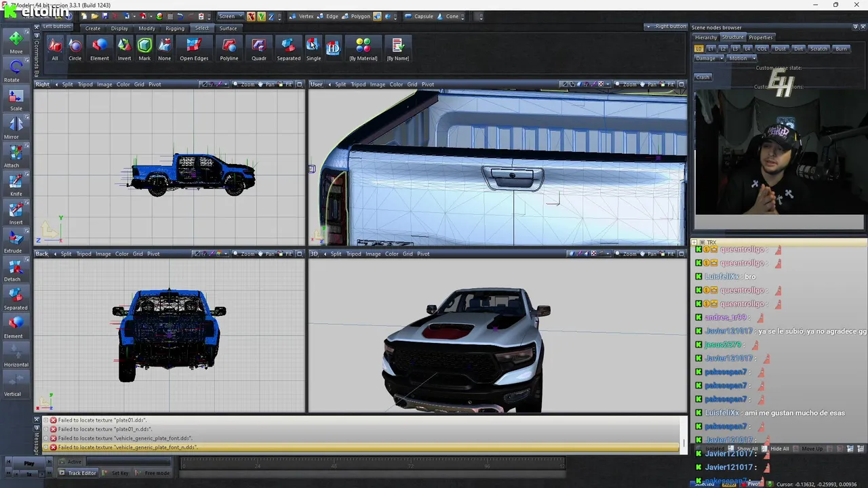Select the Detach tool

16,270
